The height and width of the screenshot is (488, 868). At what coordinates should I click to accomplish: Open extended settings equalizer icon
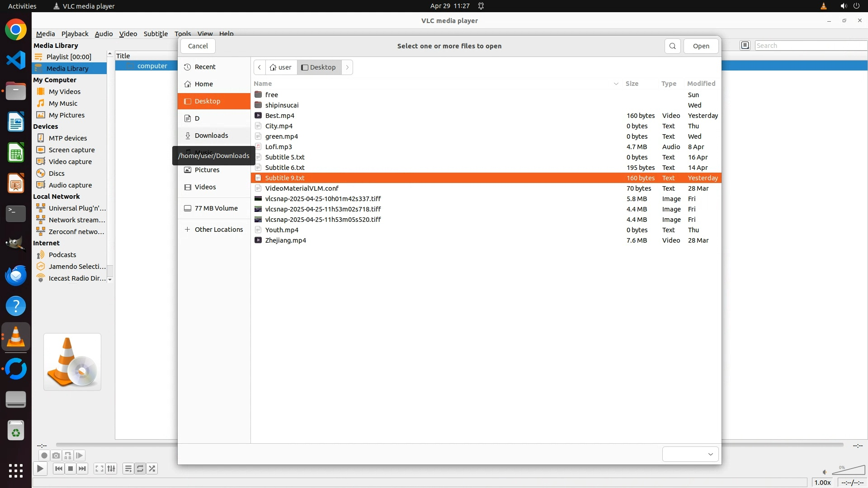pyautogui.click(x=111, y=469)
